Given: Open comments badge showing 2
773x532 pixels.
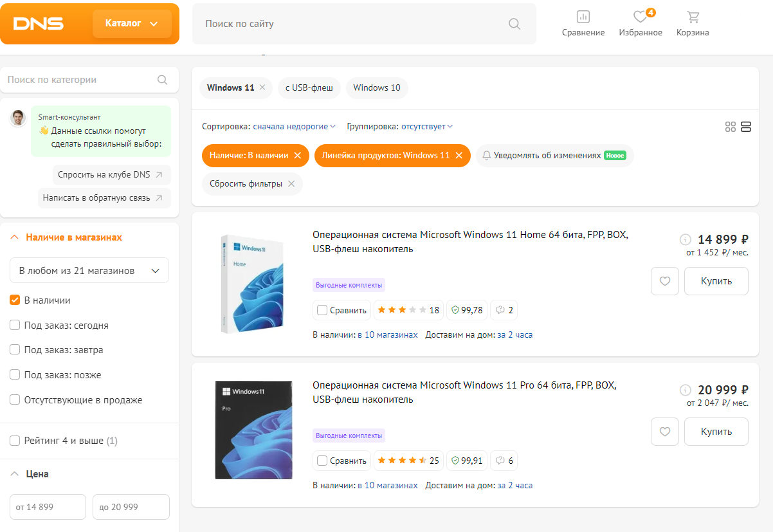Looking at the screenshot, I should click(x=504, y=310).
